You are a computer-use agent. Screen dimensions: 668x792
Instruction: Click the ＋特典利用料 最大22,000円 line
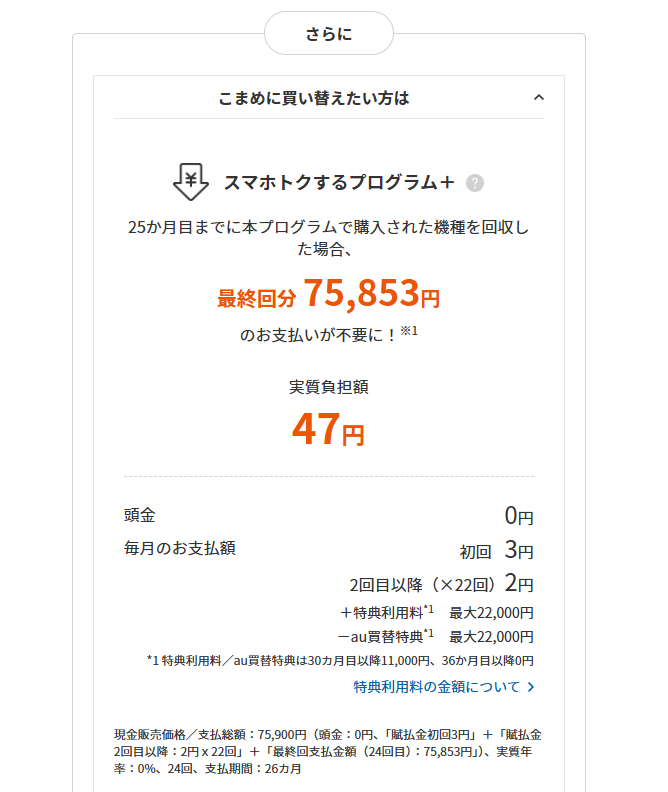[x=436, y=613]
